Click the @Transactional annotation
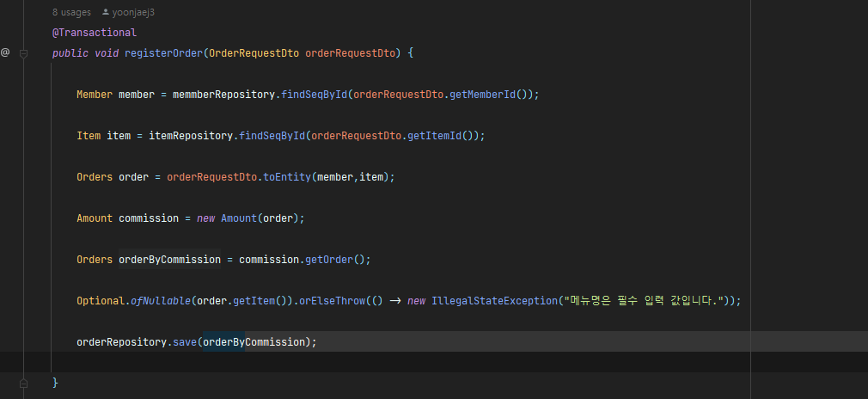Screen dimensions: 868x399 pos(95,33)
